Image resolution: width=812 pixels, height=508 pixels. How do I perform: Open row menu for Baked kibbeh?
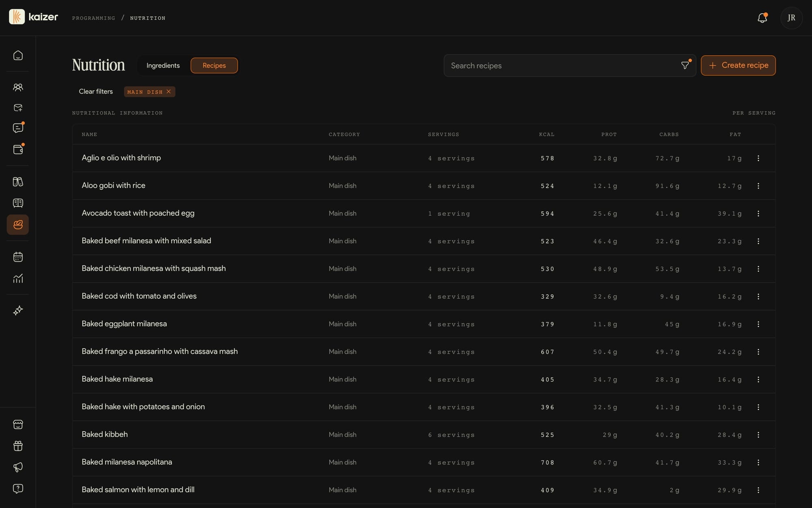coord(758,434)
